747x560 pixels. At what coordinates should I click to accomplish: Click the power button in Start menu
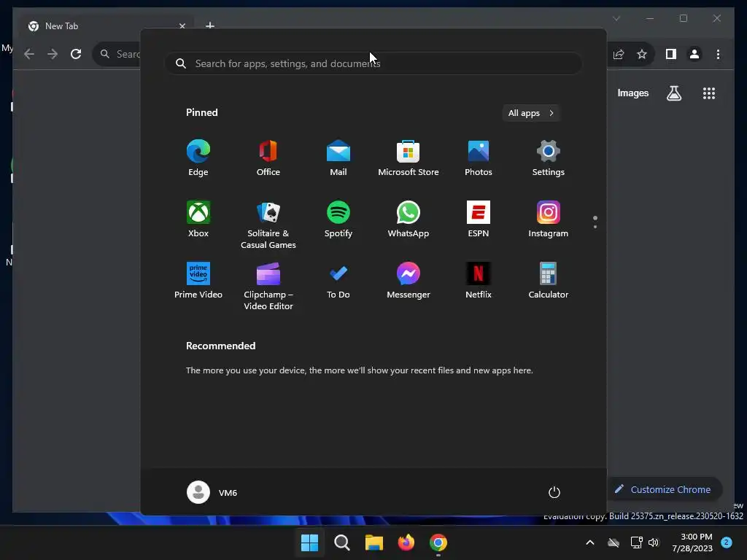(x=554, y=492)
